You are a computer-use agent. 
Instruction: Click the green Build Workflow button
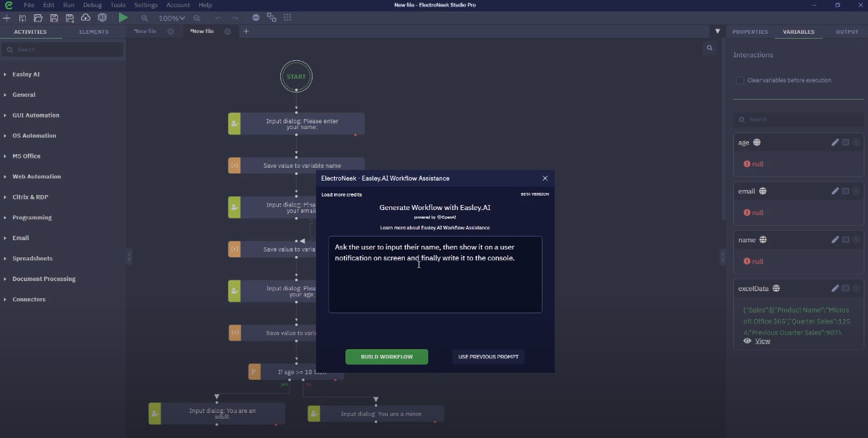[387, 357]
